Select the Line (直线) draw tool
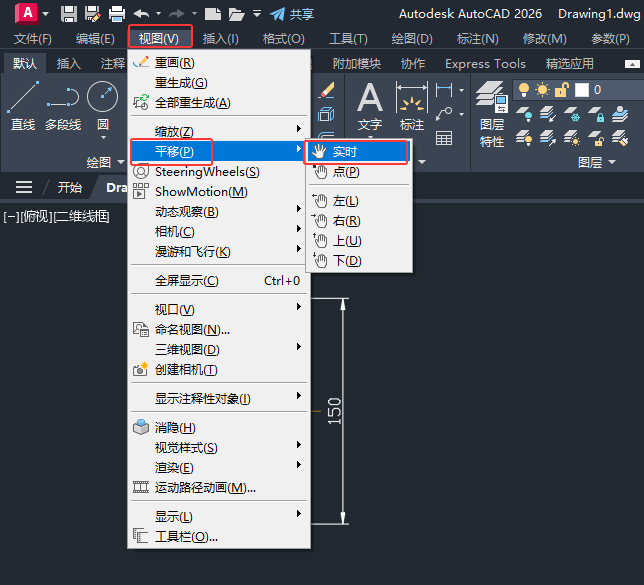Screen dimensions: 644x585 [x=23, y=106]
